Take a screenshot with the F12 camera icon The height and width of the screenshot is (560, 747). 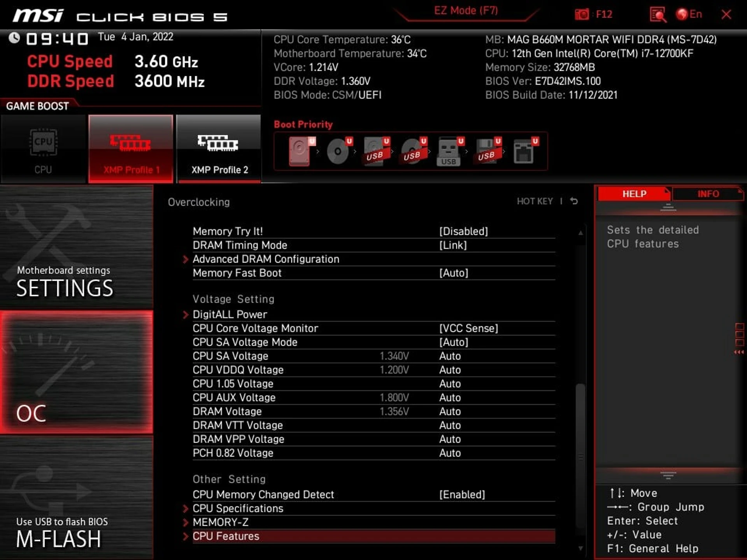(582, 14)
